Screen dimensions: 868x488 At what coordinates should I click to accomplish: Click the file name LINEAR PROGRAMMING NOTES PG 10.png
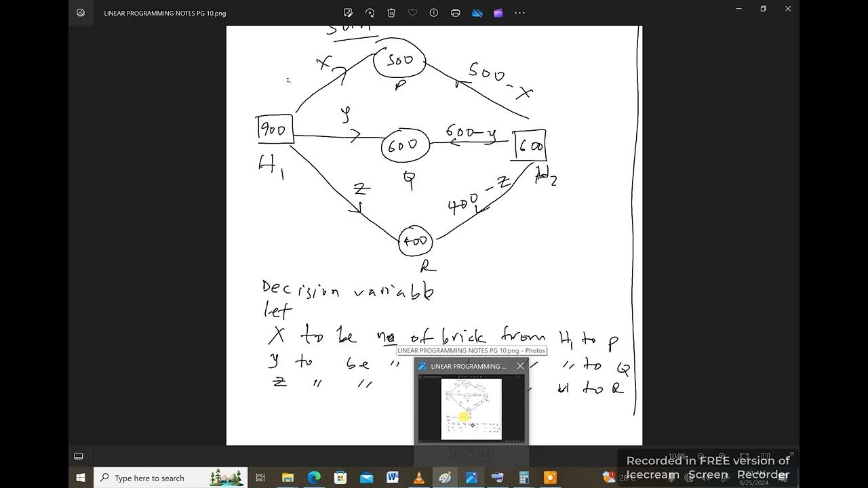(165, 13)
